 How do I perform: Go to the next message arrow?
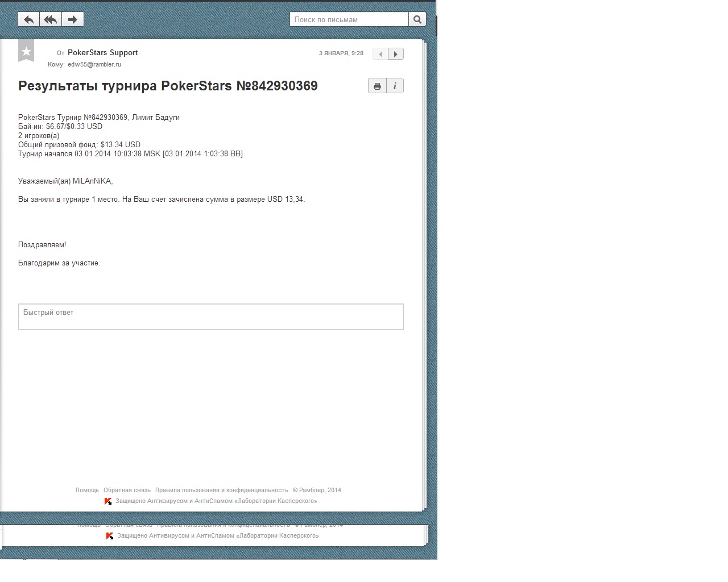396,54
